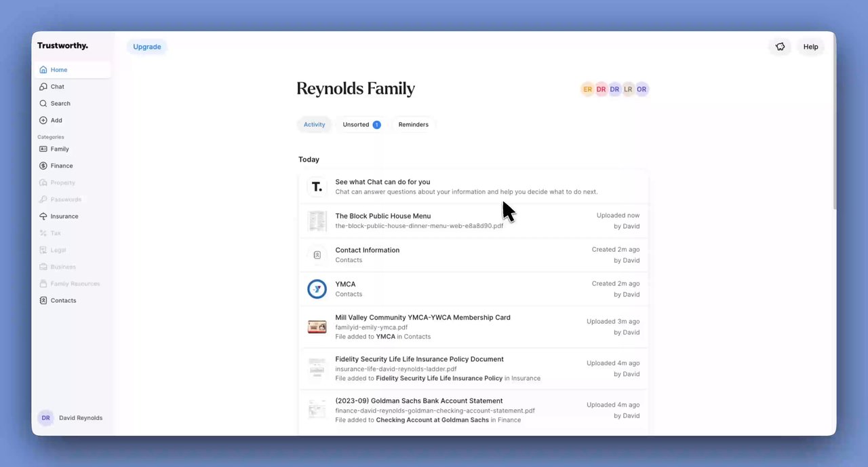The height and width of the screenshot is (467, 868).
Task: Open Chat from the sidebar label
Action: pos(58,87)
